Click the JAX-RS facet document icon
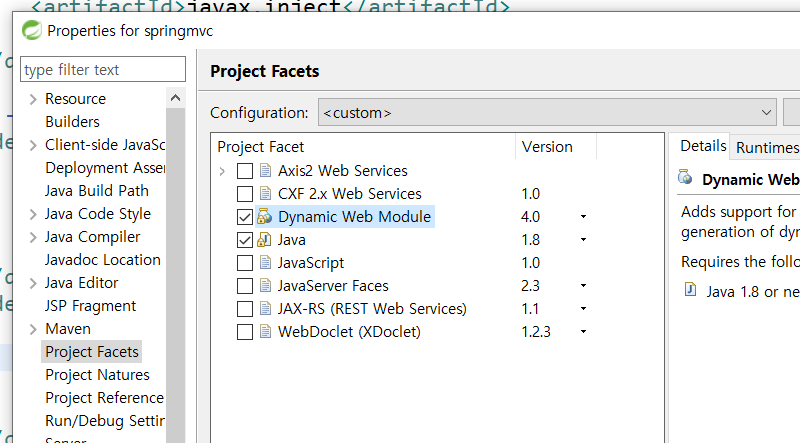The image size is (800, 443). tap(265, 308)
